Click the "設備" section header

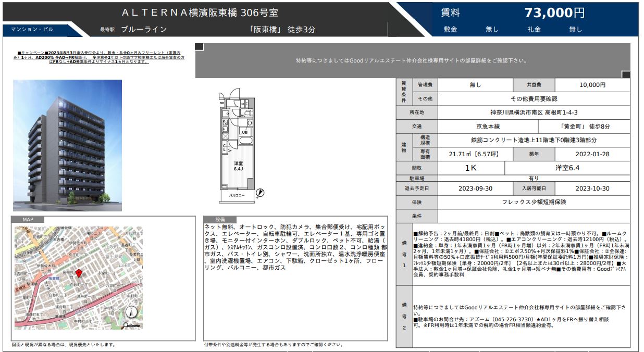[x=220, y=220]
